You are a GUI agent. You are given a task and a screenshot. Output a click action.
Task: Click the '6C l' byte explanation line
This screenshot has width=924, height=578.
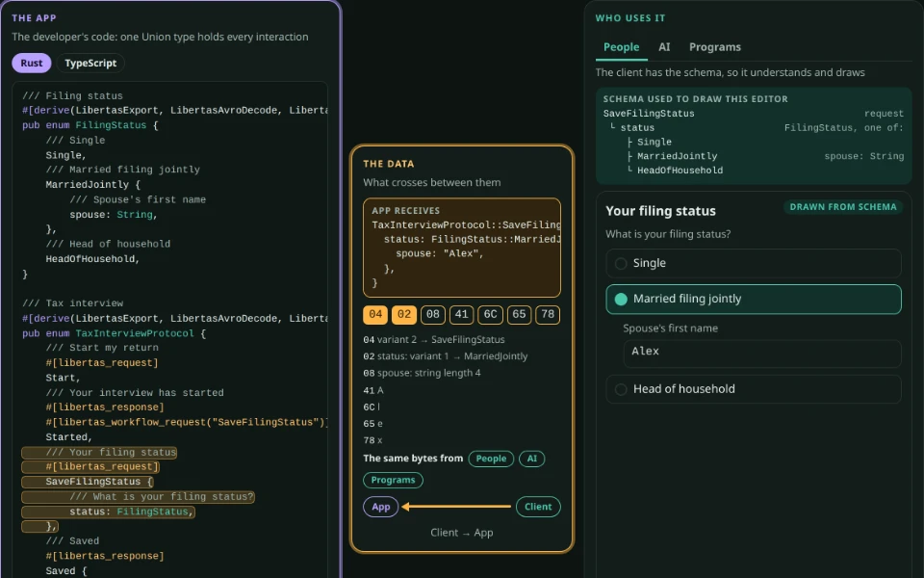[x=372, y=407]
